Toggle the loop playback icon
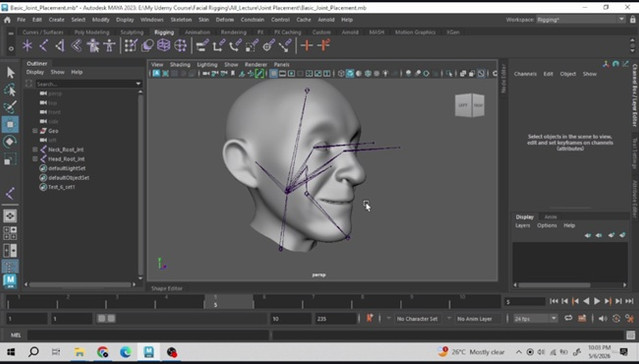 (568, 318)
